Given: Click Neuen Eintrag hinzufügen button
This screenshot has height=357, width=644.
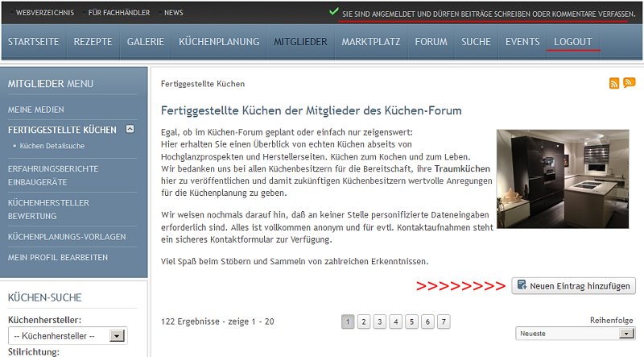Looking at the screenshot, I should [x=573, y=285].
